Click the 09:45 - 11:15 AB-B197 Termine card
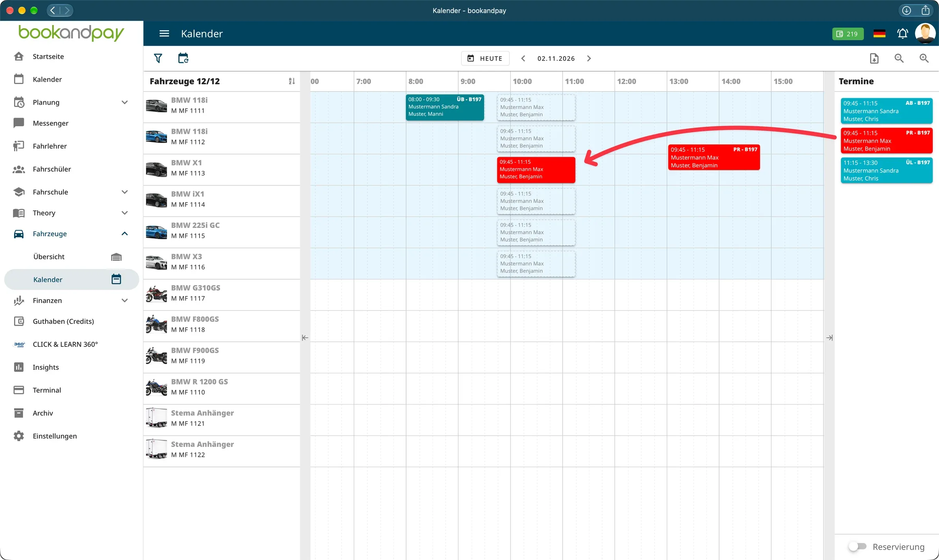The height and width of the screenshot is (560, 939). [x=887, y=111]
